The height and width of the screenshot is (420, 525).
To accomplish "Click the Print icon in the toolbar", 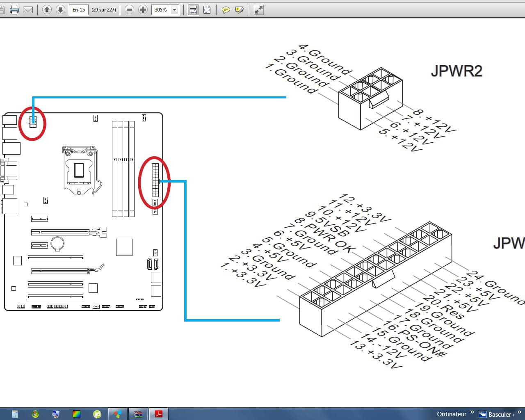I will point(14,10).
